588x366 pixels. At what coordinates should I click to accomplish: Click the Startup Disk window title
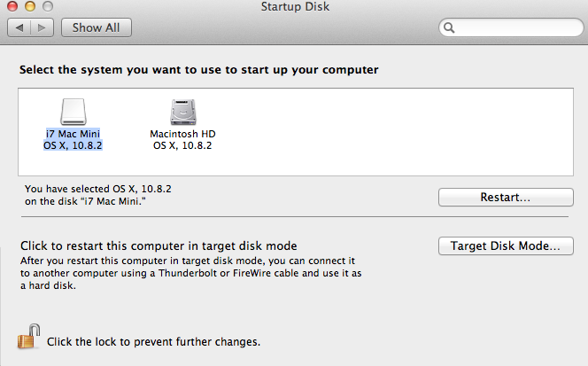(x=295, y=7)
